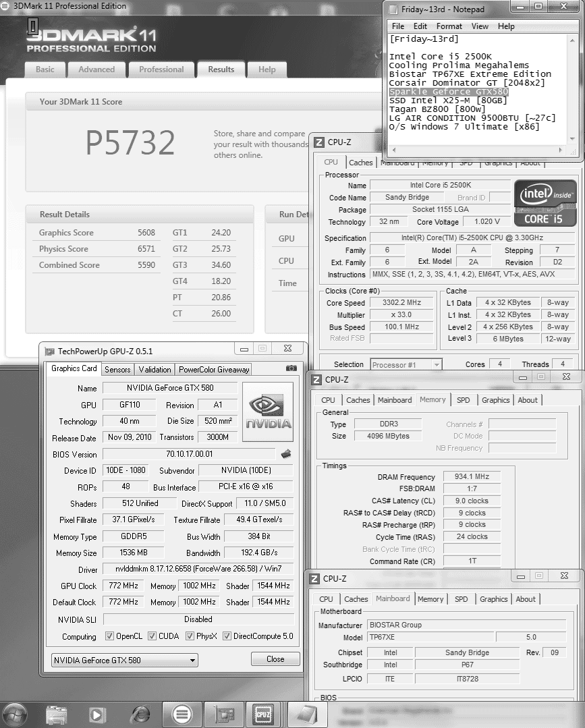The width and height of the screenshot is (585, 728).
Task: Open the Validation tab in GPU-Z
Action: [155, 370]
